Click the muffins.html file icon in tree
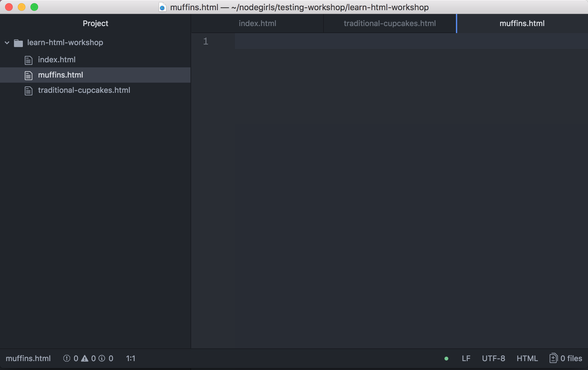 click(x=29, y=75)
